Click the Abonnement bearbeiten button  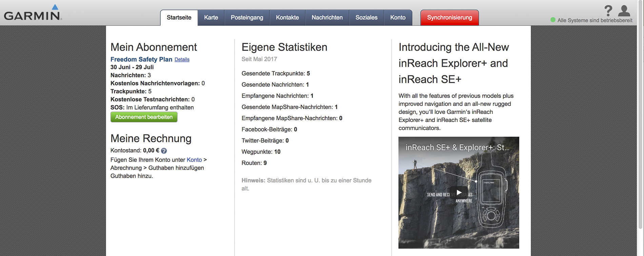(144, 117)
